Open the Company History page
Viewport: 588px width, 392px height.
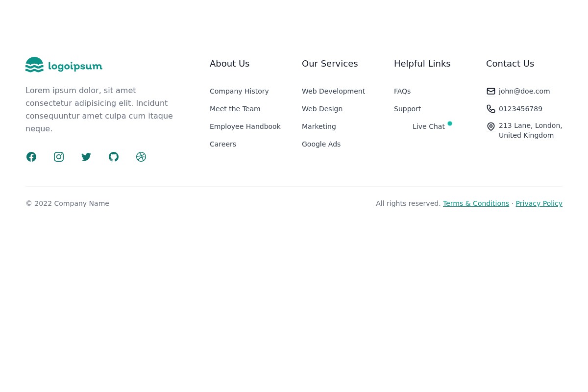(x=239, y=91)
